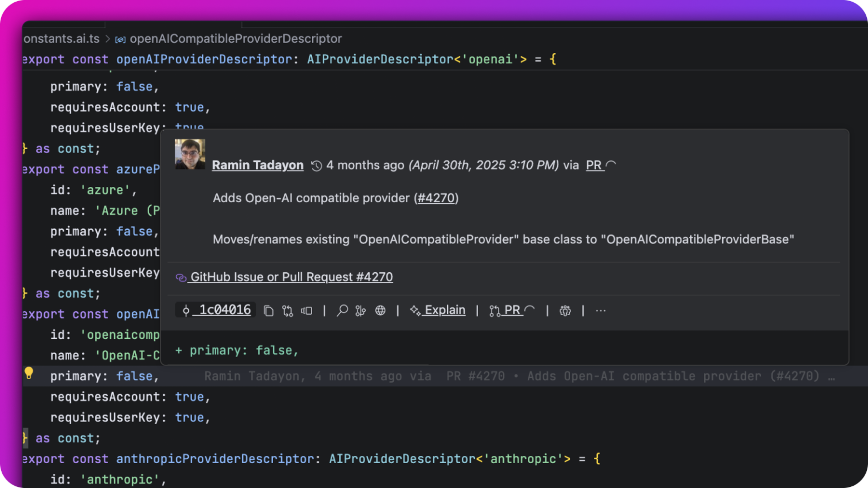
Task: Open the ellipsis more-actions menu
Action: [600, 310]
